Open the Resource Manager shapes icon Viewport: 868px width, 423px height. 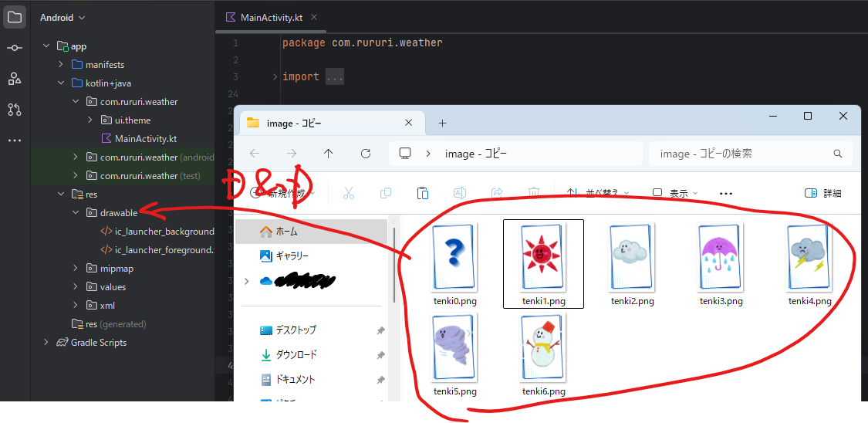(x=15, y=79)
